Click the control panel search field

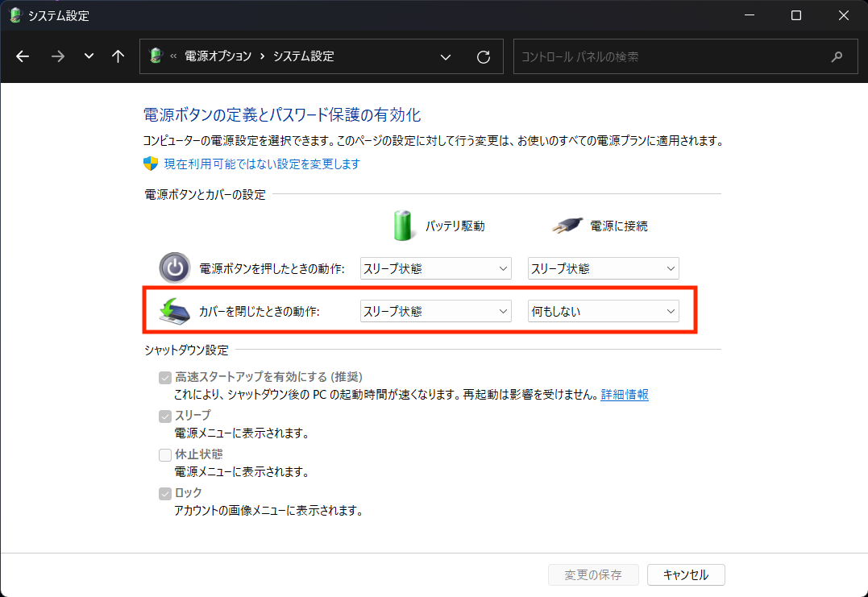(x=669, y=56)
